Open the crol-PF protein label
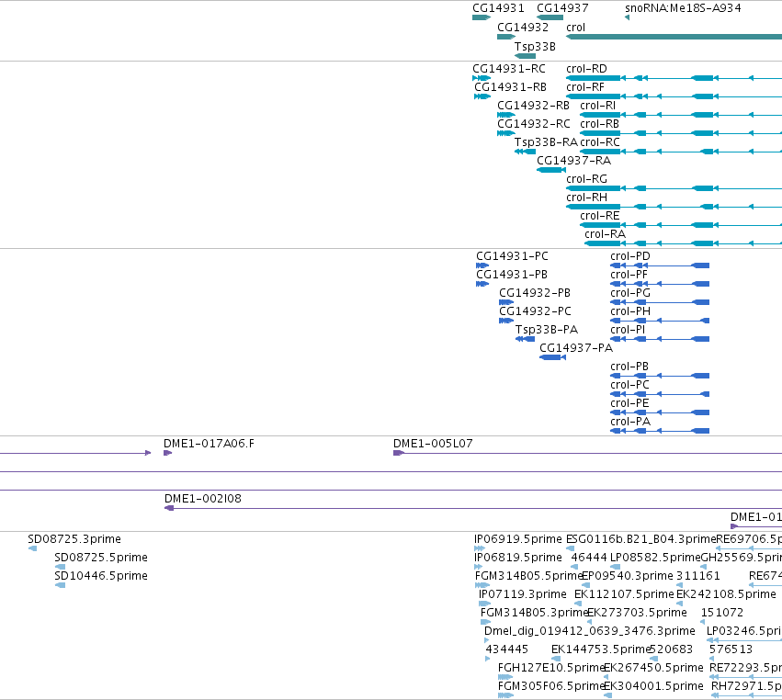Viewport: 782px width, 700px height. [629, 275]
